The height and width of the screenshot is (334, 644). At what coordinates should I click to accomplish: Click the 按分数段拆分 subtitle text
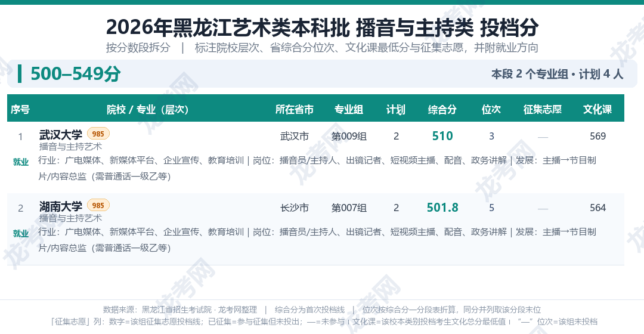coord(138,48)
